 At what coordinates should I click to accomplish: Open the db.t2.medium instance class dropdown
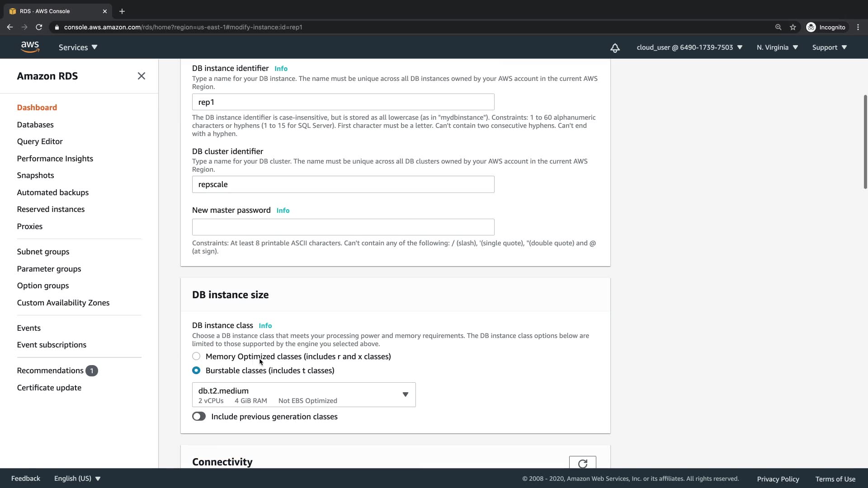tap(304, 395)
